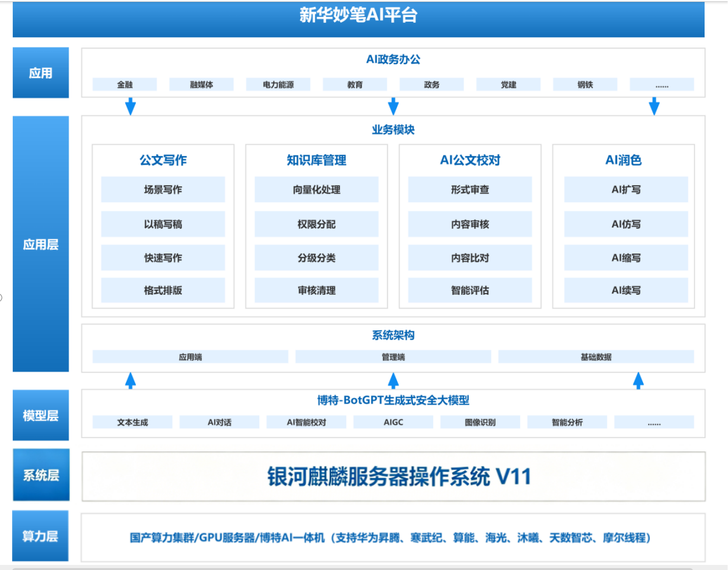Choose the 政务 industry box

(432, 84)
